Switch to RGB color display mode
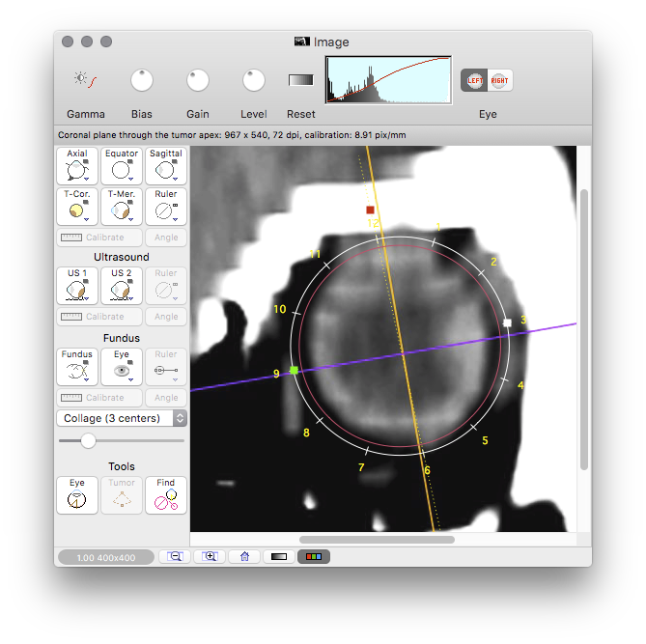The height and width of the screenshot is (644, 646). click(314, 557)
